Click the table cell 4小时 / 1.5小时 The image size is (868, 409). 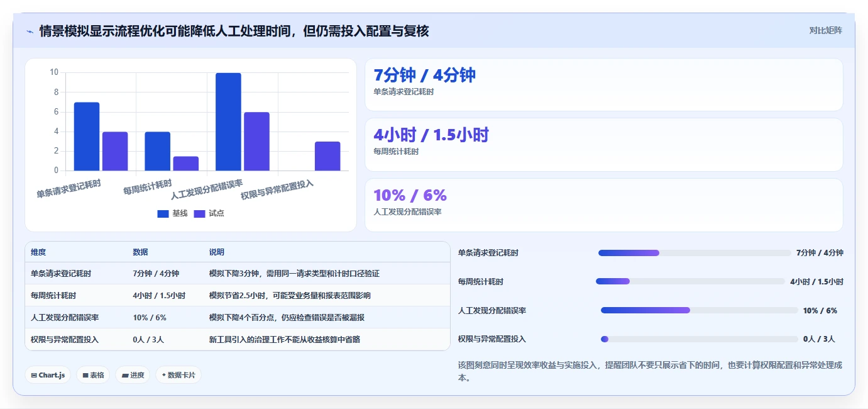(159, 296)
